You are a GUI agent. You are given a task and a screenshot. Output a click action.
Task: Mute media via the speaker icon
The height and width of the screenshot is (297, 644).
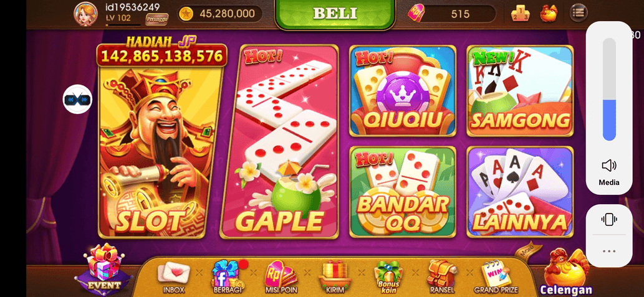click(x=608, y=166)
